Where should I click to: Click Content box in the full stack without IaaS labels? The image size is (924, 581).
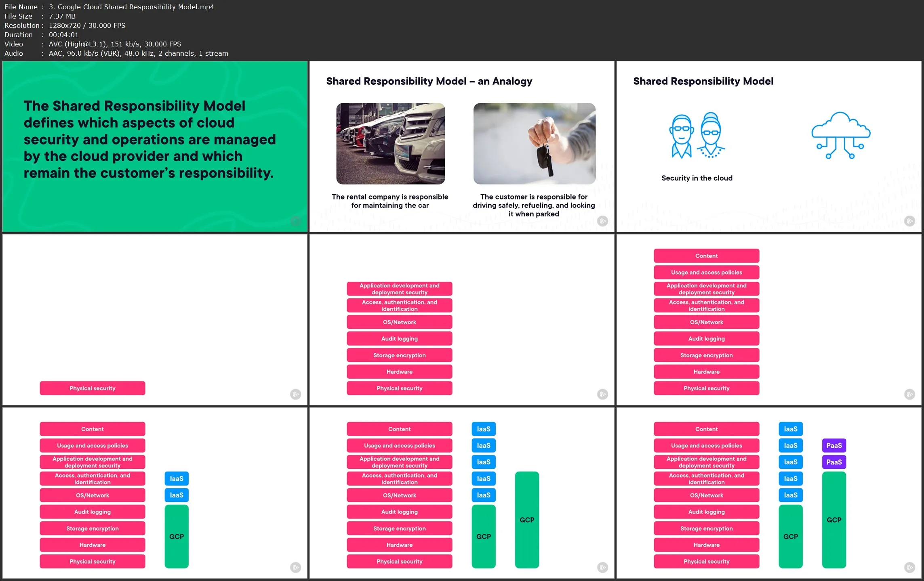click(706, 256)
